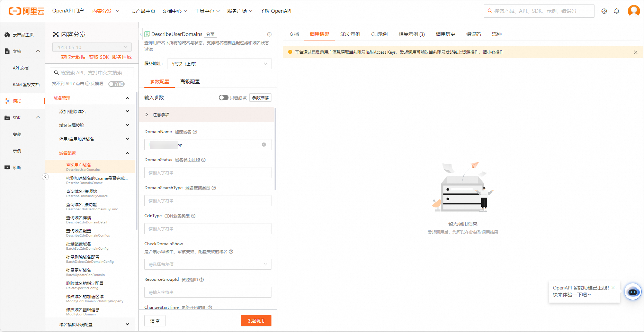Viewport: 644px width, 332px height.
Task: Collapse the API list panel arrow
Action: [x=141, y=34]
